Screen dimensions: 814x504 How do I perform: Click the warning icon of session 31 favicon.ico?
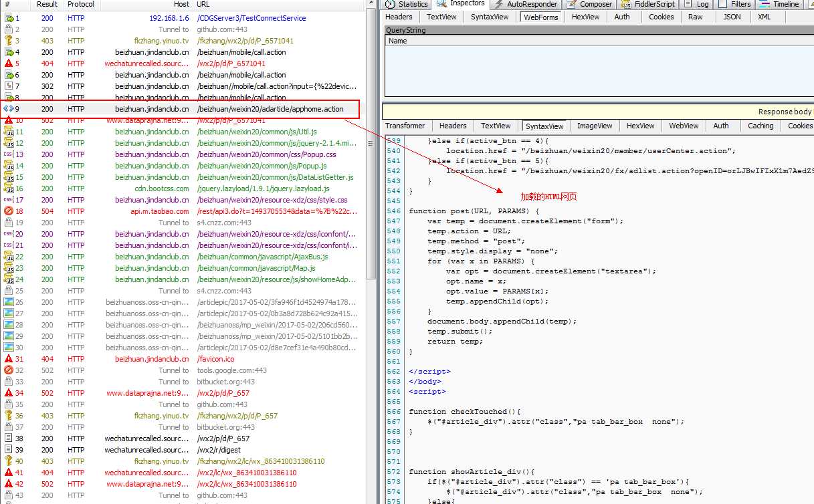pos(9,359)
